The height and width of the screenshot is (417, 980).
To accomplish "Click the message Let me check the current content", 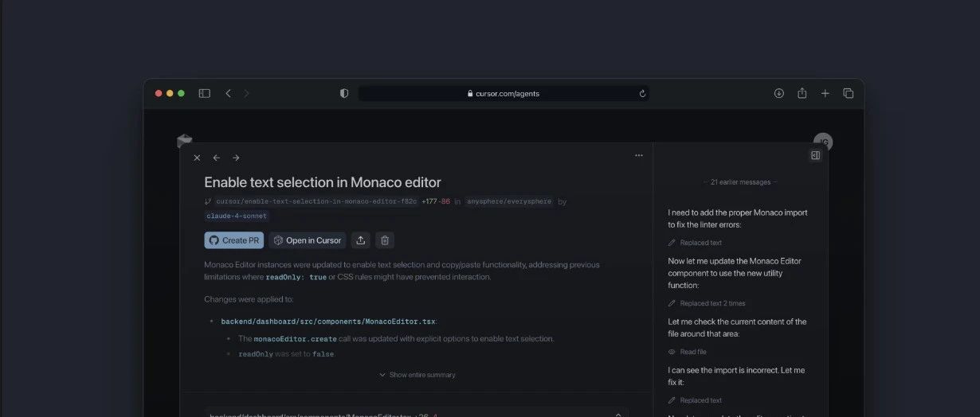I will (737, 328).
